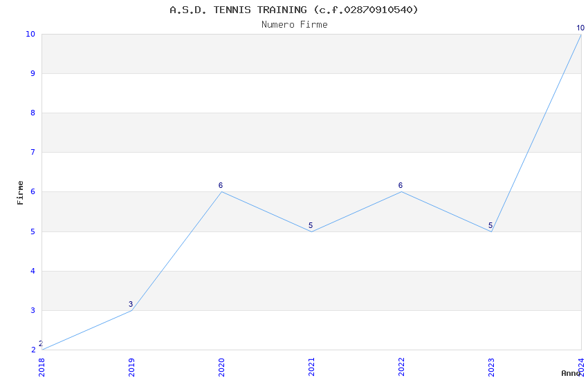Click the y-axis tick label 6

33,191
